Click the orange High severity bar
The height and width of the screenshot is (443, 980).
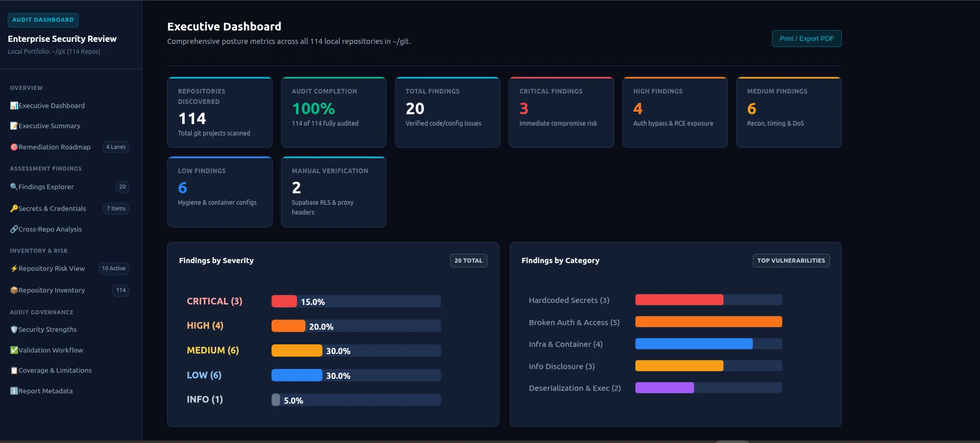(x=288, y=326)
